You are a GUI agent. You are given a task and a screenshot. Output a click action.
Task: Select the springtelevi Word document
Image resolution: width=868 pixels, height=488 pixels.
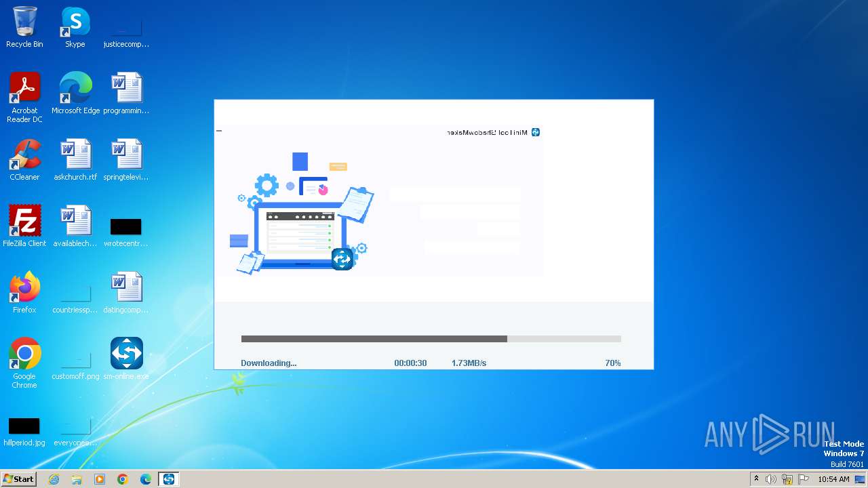pyautogui.click(x=126, y=160)
